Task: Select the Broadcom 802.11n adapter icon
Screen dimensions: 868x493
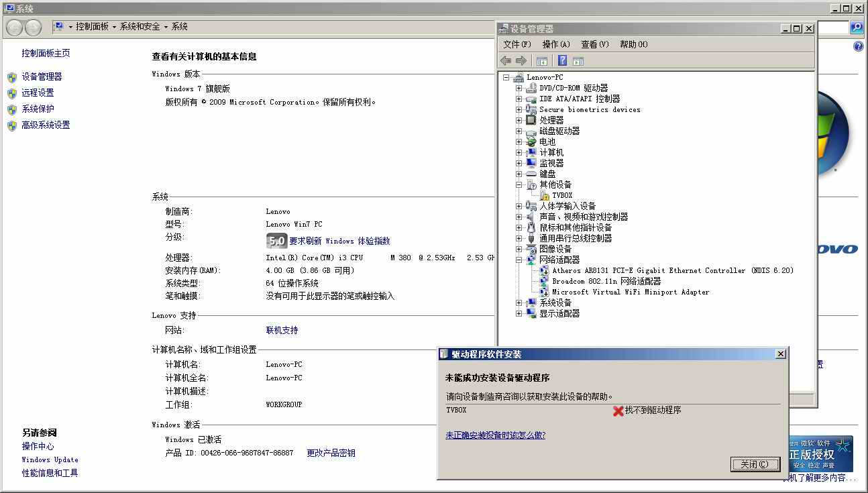Action: pos(544,281)
